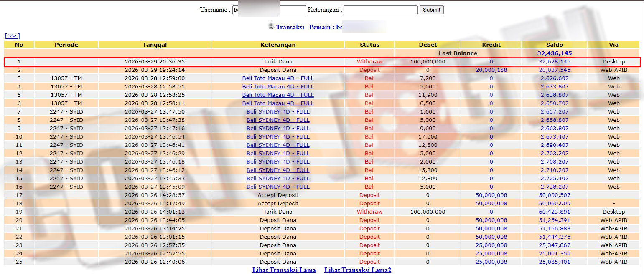Click Withdraw status in row 1
Viewport: 644px width, 275px height.
click(370, 61)
